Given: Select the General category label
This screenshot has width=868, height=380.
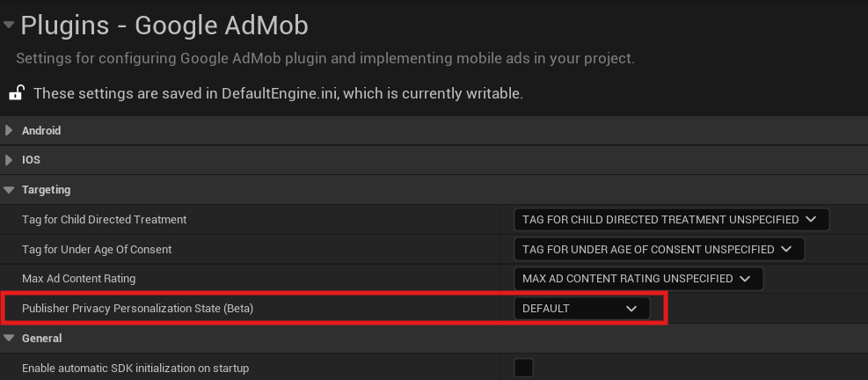Looking at the screenshot, I should tap(41, 338).
